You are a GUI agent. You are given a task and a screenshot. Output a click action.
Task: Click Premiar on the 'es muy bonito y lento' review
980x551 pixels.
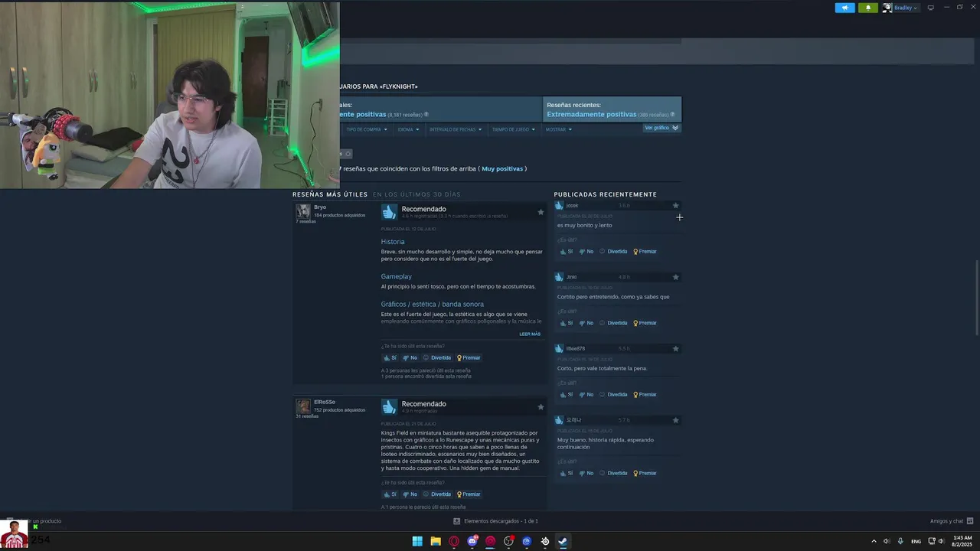(645, 251)
